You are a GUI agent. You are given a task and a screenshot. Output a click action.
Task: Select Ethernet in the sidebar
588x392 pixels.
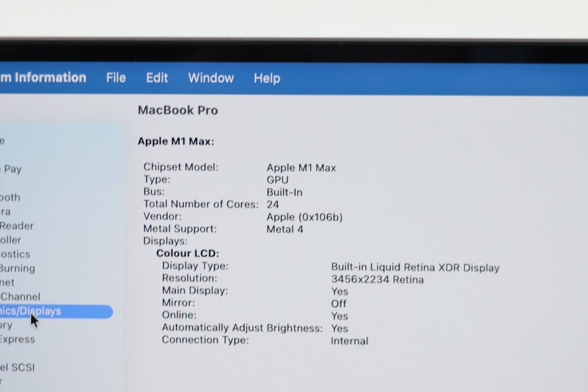pyautogui.click(x=7, y=282)
